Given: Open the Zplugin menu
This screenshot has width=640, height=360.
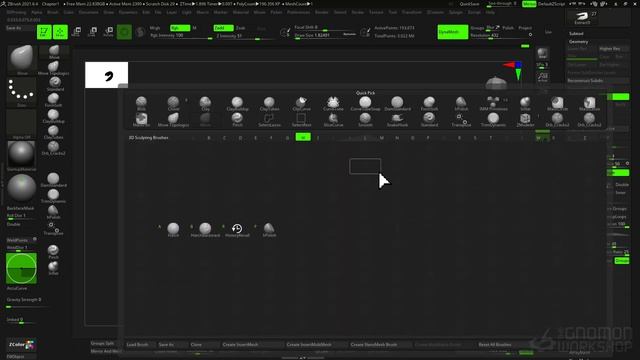Looking at the screenshot, I should (x=456, y=12).
